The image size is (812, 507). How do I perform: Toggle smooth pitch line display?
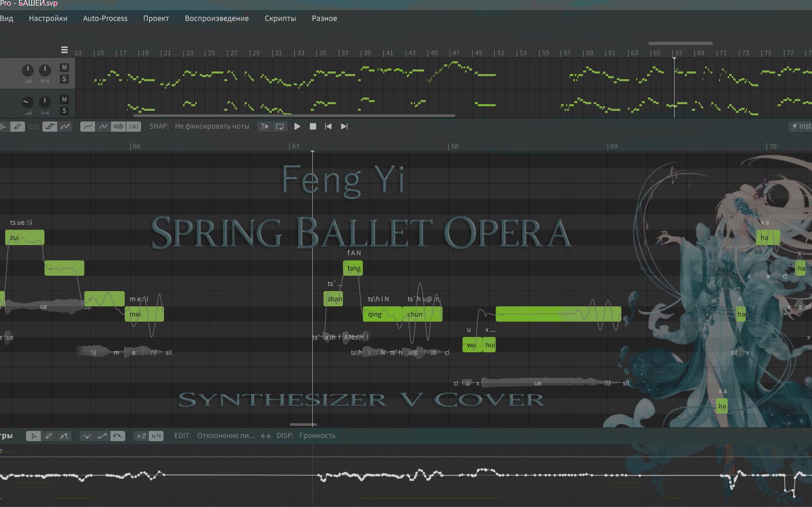tap(87, 127)
